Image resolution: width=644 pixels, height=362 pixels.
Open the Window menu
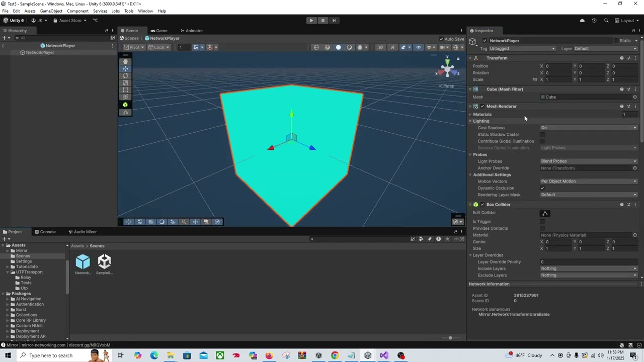145,11
